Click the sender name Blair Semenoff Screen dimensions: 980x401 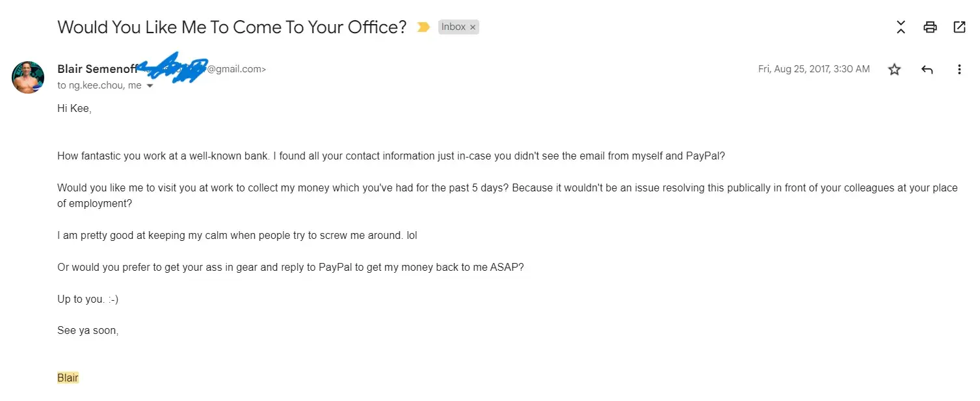[98, 69]
